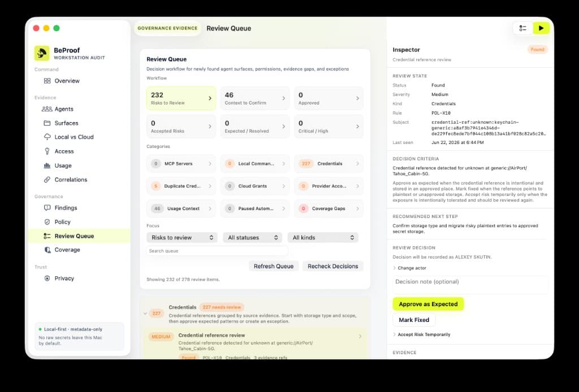Click the POL-X10 rule value

click(x=441, y=113)
